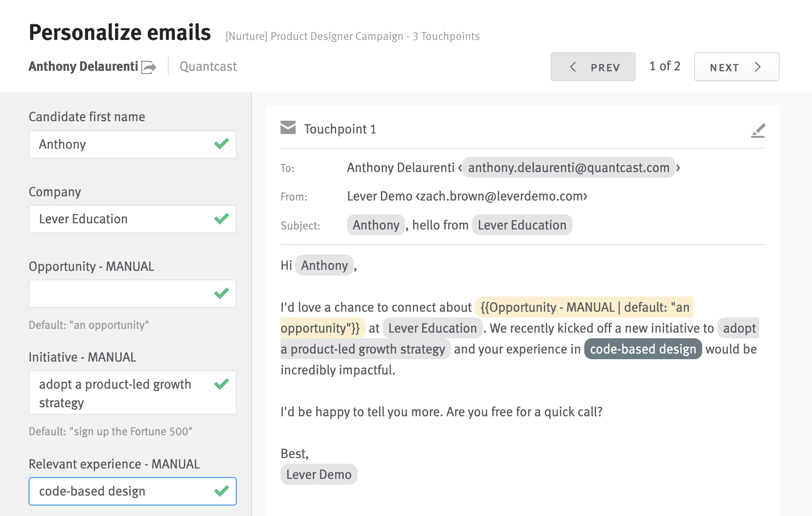This screenshot has height=516, width=812.
Task: Click into the Candidate first name input
Action: [133, 144]
